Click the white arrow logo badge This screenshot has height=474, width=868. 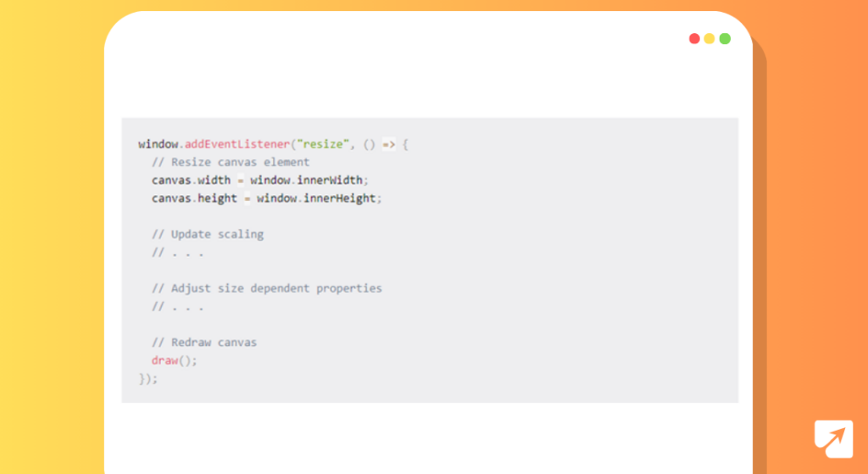click(x=834, y=439)
